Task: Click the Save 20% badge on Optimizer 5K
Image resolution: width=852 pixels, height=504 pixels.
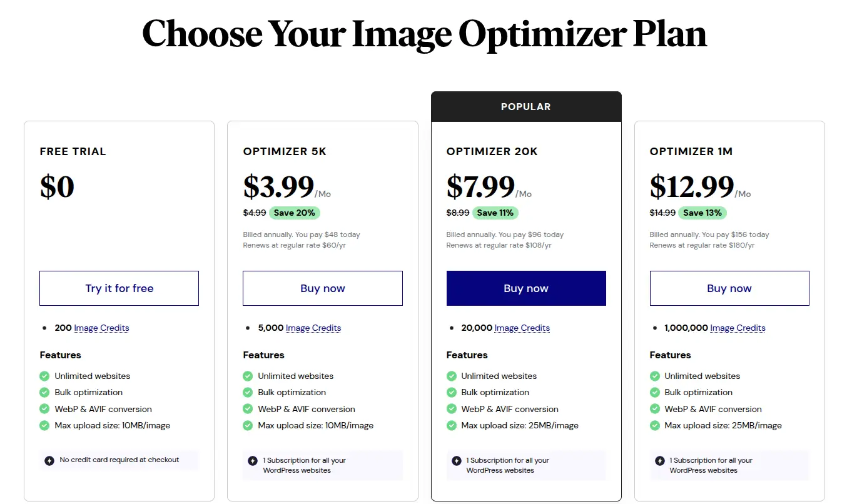Action: coord(294,213)
